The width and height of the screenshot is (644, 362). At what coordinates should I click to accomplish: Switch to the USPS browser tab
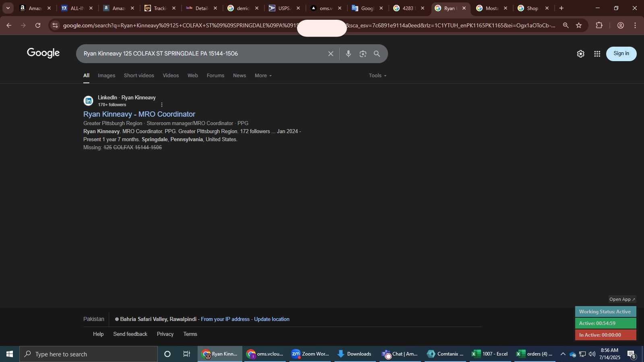click(x=285, y=8)
